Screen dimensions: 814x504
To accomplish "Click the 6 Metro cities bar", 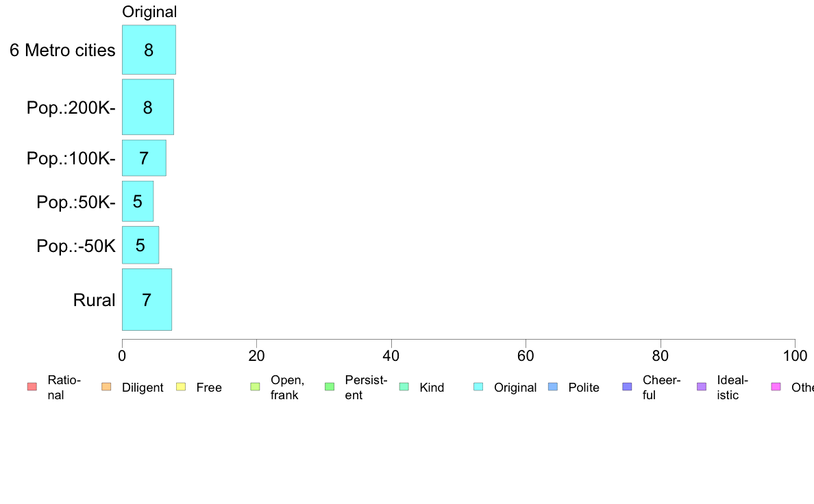I will (x=149, y=49).
